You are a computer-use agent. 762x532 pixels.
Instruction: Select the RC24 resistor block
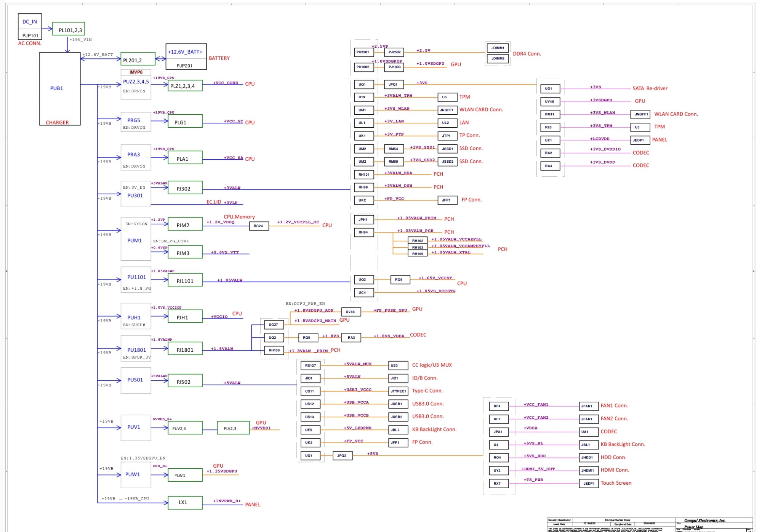(x=259, y=226)
